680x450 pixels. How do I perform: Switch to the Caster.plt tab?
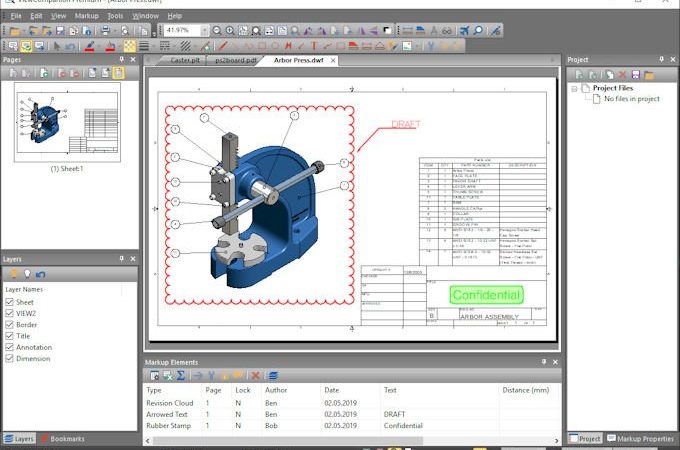[185, 60]
